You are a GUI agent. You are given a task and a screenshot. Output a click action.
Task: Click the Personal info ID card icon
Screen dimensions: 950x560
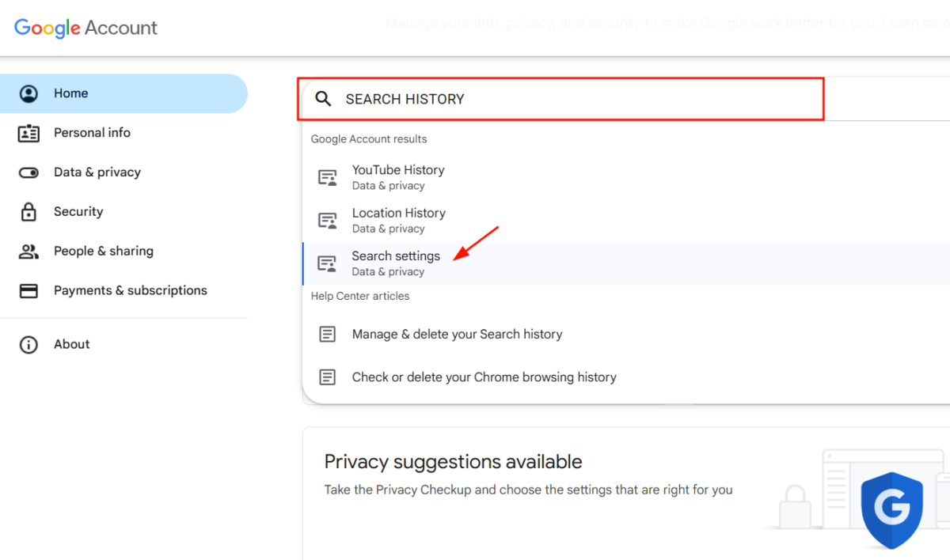(x=28, y=133)
